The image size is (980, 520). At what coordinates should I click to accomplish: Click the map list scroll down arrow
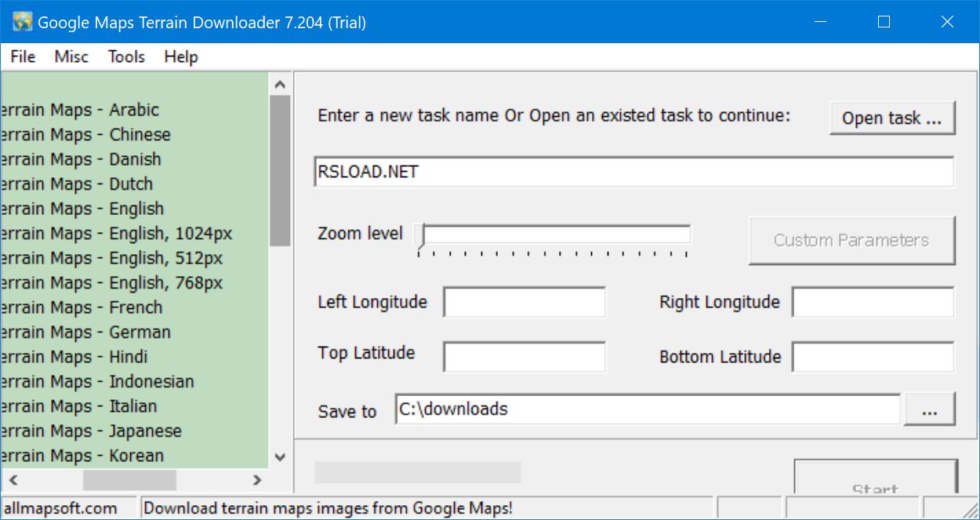(280, 456)
